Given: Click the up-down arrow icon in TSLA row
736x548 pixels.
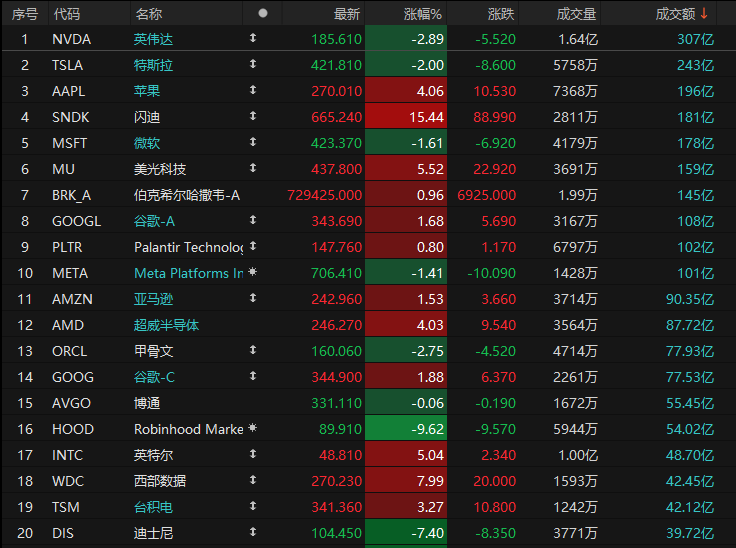Looking at the screenshot, I should (x=253, y=63).
